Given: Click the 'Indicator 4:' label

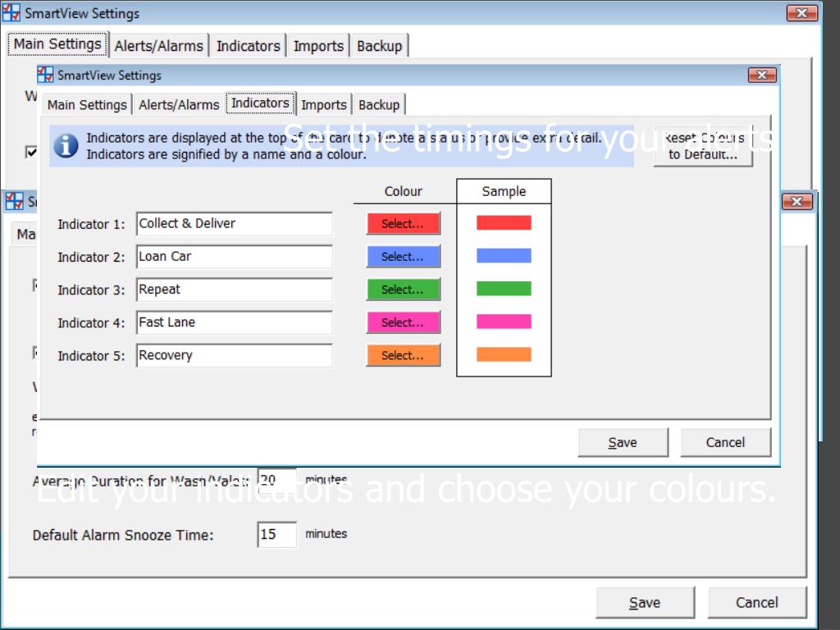Looking at the screenshot, I should (91, 323).
